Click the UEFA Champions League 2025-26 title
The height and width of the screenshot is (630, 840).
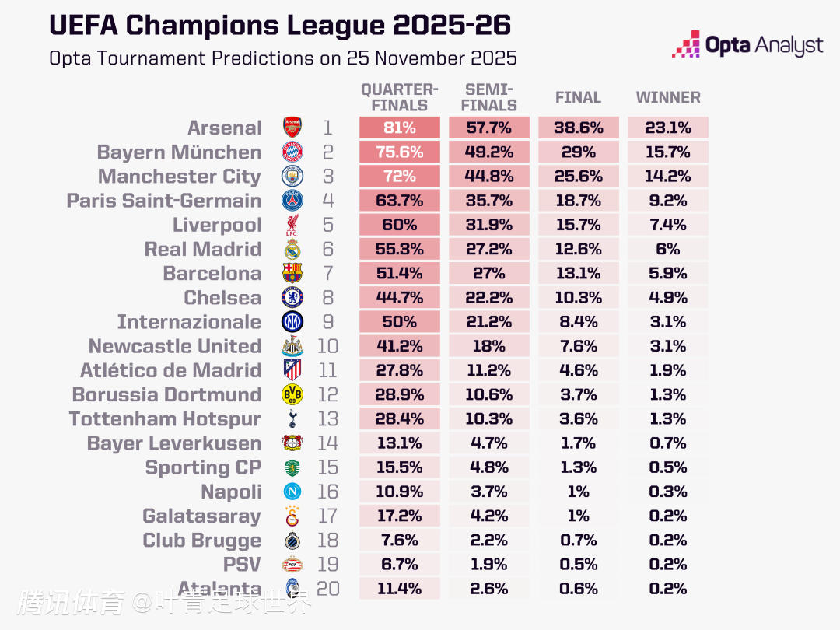click(280, 25)
